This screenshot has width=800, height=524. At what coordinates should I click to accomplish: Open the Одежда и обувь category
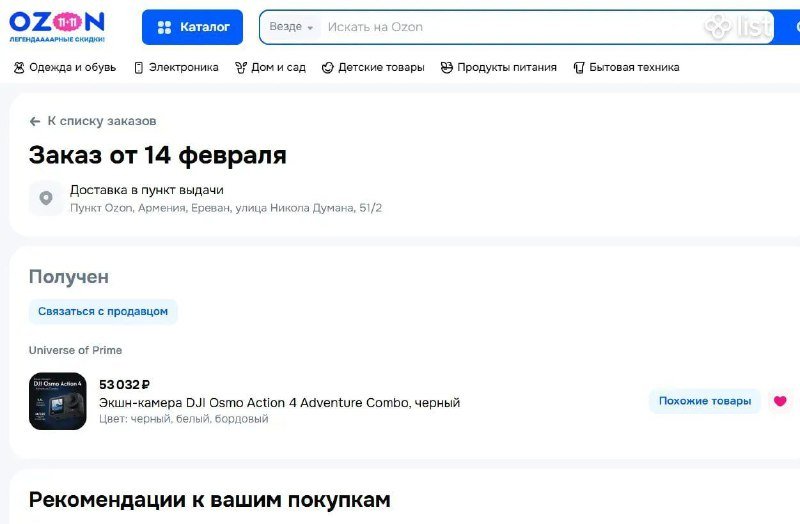point(72,68)
